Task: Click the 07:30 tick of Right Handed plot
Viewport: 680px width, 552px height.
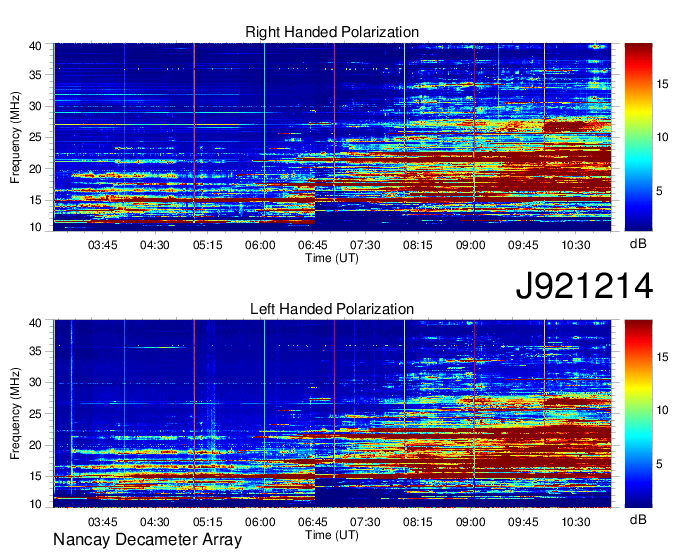Action: 365,245
